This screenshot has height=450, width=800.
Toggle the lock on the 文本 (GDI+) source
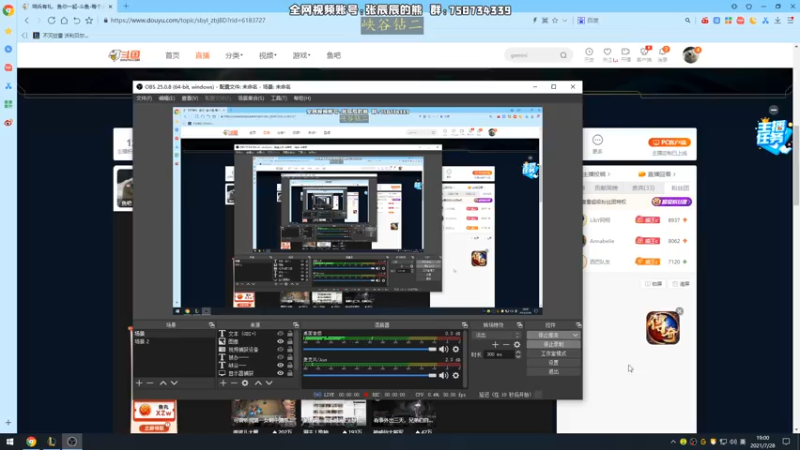tap(290, 334)
